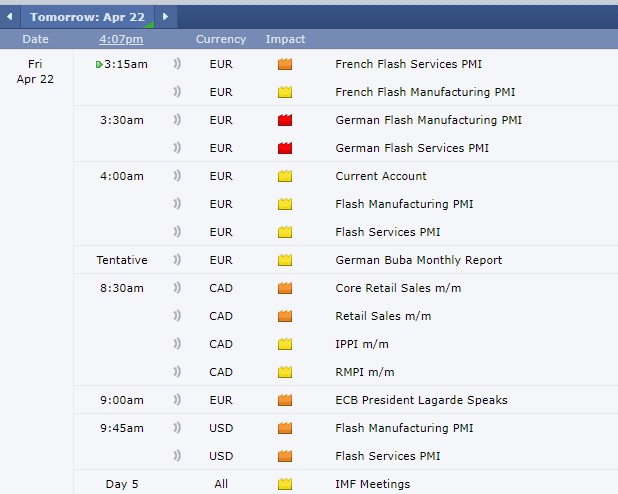Image resolution: width=618 pixels, height=494 pixels.
Task: Select the Impact column header
Action: click(285, 39)
